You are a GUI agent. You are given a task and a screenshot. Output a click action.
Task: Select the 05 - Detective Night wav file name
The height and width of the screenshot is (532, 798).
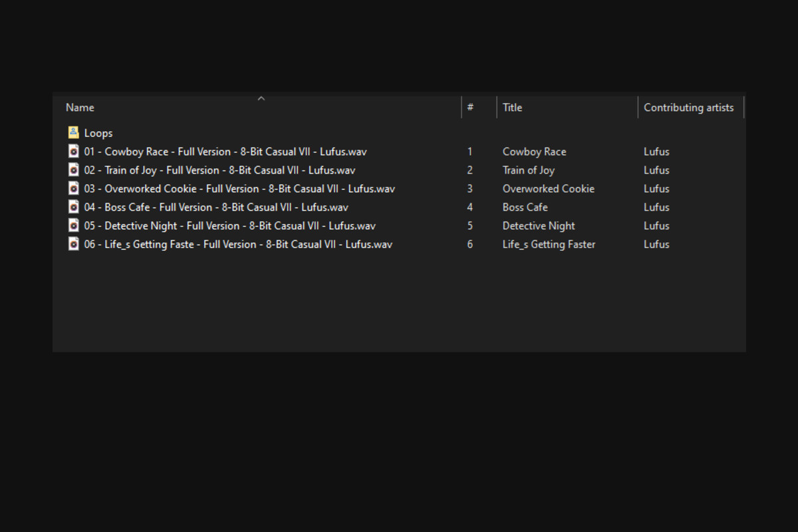pos(229,226)
